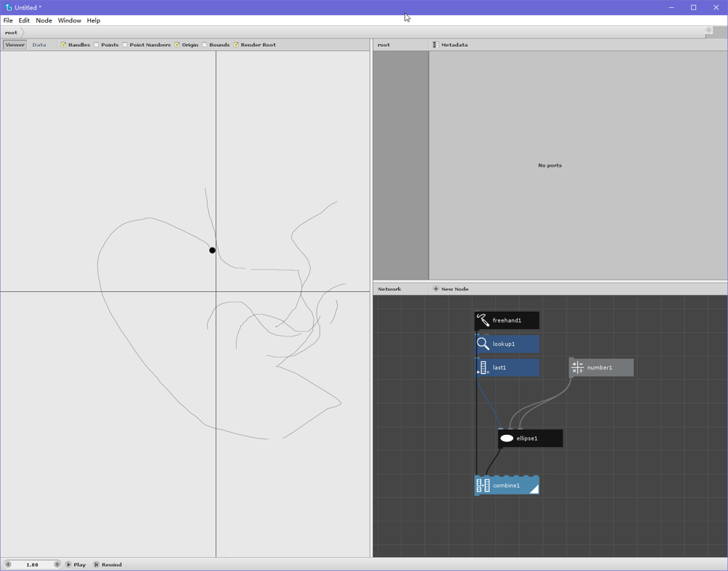The height and width of the screenshot is (571, 728).
Task: Decrease frame with the left arrow
Action: pos(8,564)
